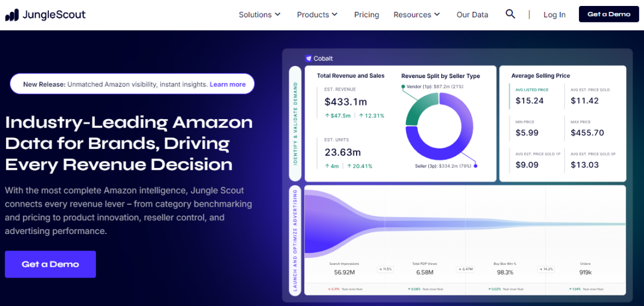Viewport: 644px width, 306px height.
Task: Click the 14.2% conversion arrow badge
Action: click(547, 270)
